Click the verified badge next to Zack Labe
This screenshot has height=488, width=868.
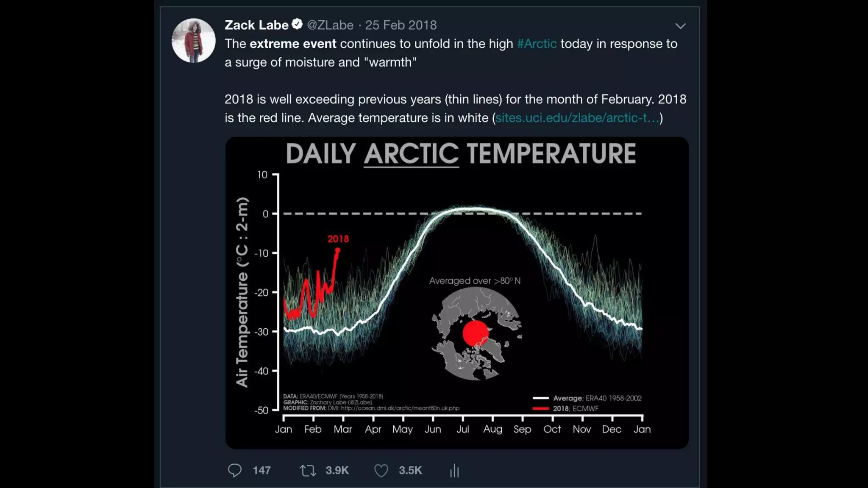pyautogui.click(x=297, y=25)
